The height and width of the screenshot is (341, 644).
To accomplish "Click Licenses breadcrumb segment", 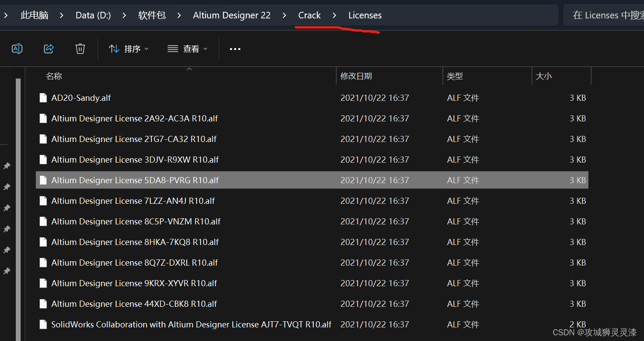I will 365,15.
